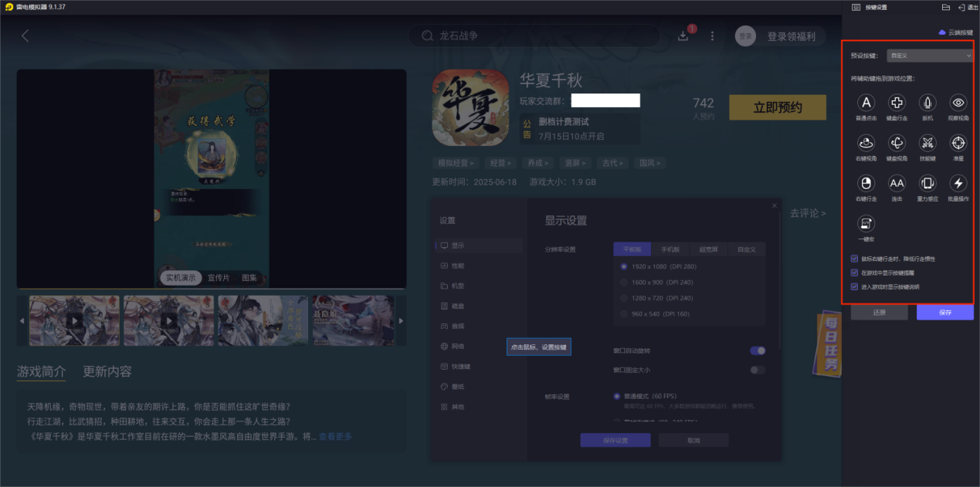The width and height of the screenshot is (980, 487).
Task: Click the back arrow on the game page
Action: coord(25,36)
